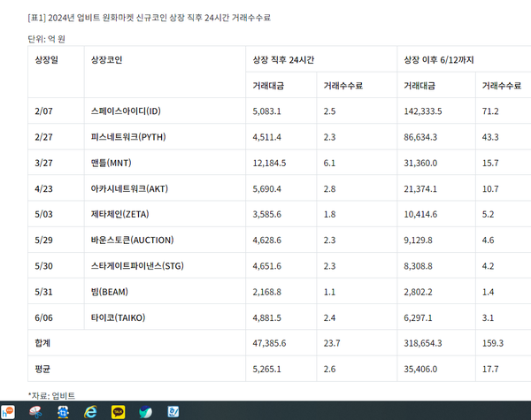Click the listing date 3/27
531x420 pixels.
click(x=43, y=163)
